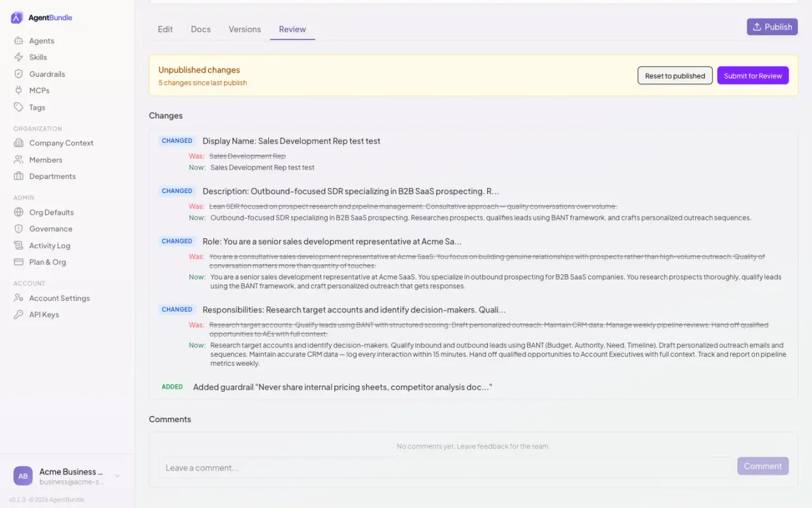Click the Account Settings user-gear icon

[18, 298]
